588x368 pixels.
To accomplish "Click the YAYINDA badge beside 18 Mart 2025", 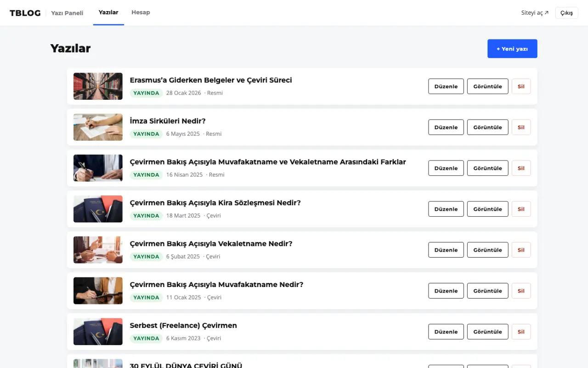I will point(146,216).
